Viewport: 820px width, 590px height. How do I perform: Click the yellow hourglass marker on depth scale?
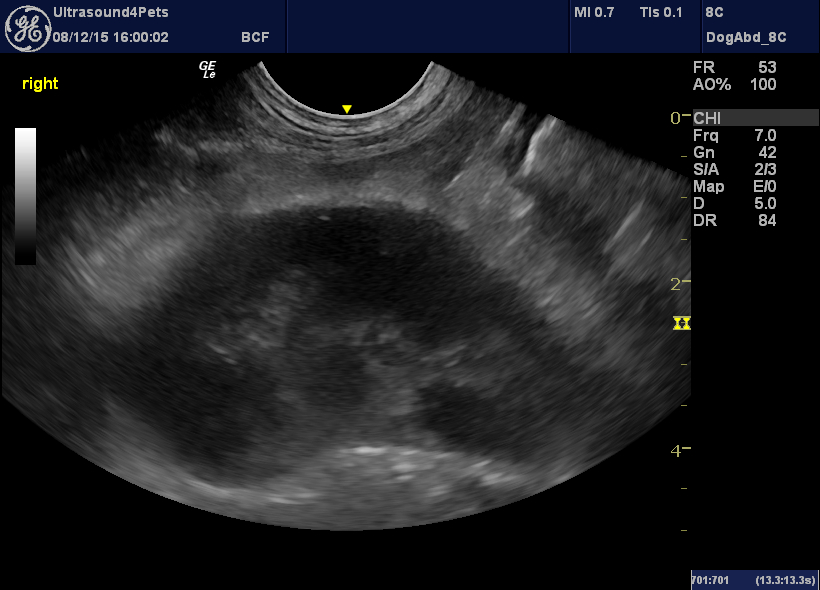click(682, 323)
